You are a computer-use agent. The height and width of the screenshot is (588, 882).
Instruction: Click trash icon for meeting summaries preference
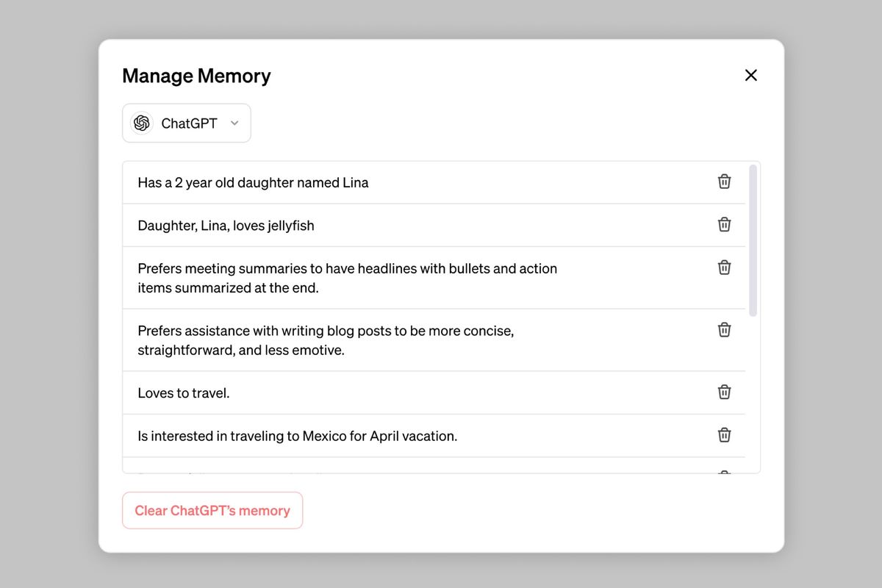[x=724, y=268]
